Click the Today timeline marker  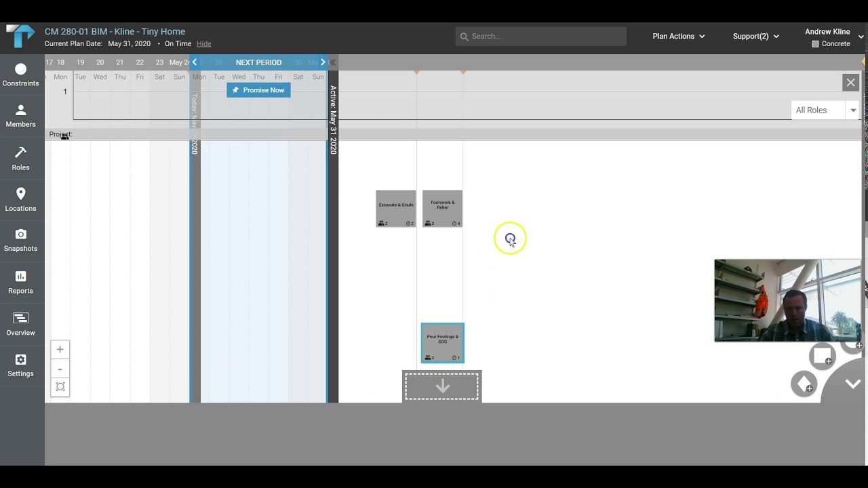(x=195, y=123)
